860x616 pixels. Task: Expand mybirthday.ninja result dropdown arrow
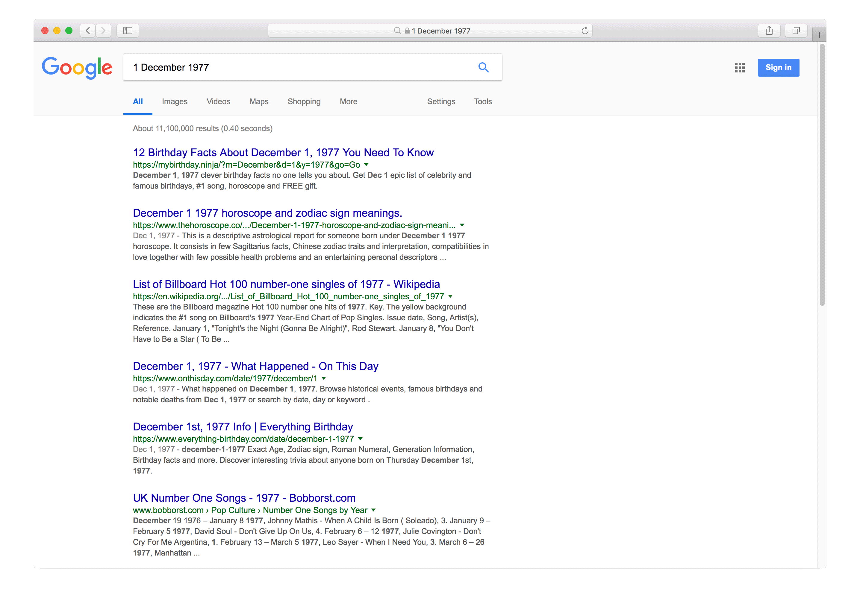(x=366, y=165)
